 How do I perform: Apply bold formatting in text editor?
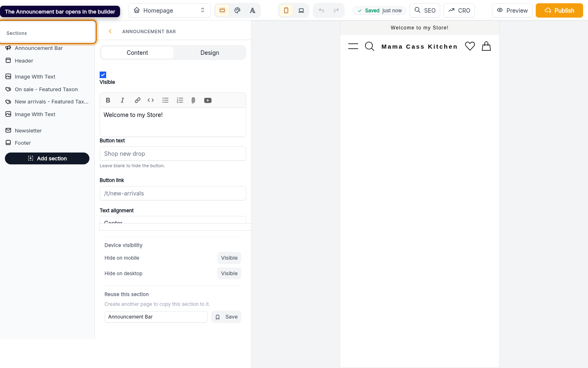108,100
